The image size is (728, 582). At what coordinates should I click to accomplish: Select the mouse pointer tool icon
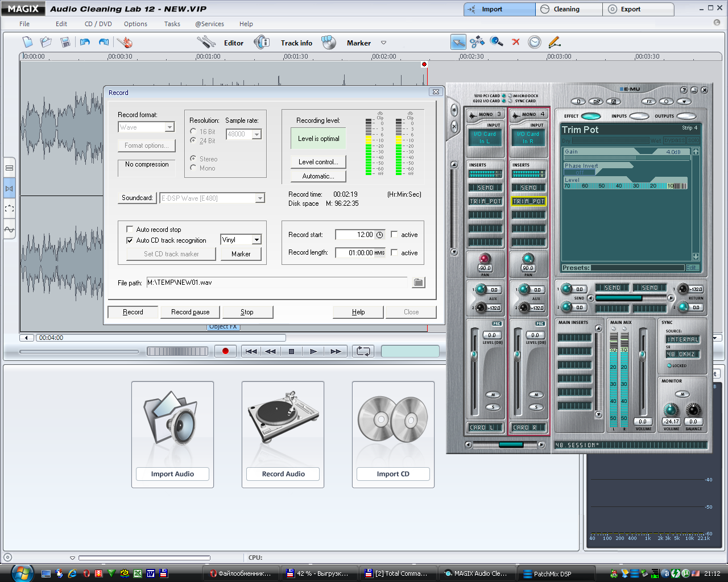pyautogui.click(x=458, y=42)
